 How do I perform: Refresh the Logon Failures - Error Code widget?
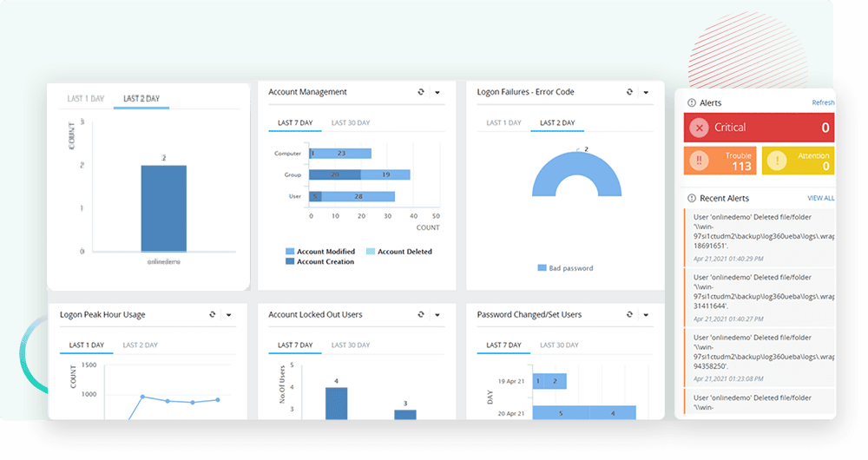629,92
